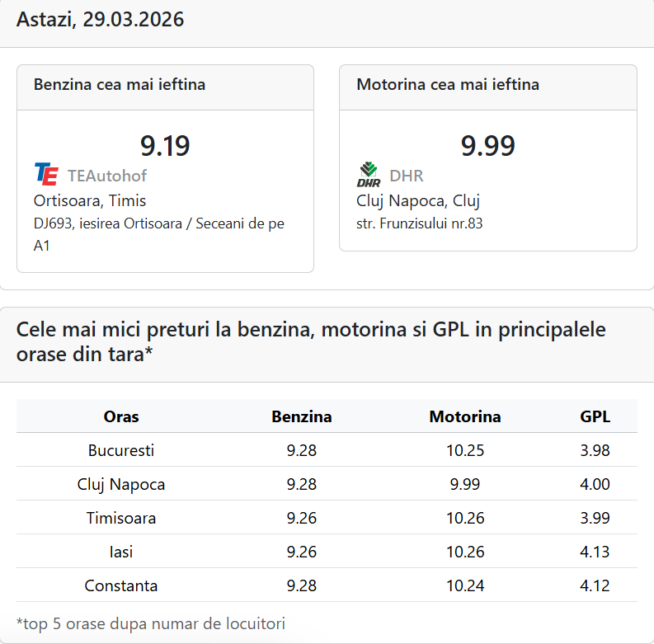The image size is (654, 644).
Task: Click the cheapest motorina price 9.99 heading
Action: [x=487, y=146]
